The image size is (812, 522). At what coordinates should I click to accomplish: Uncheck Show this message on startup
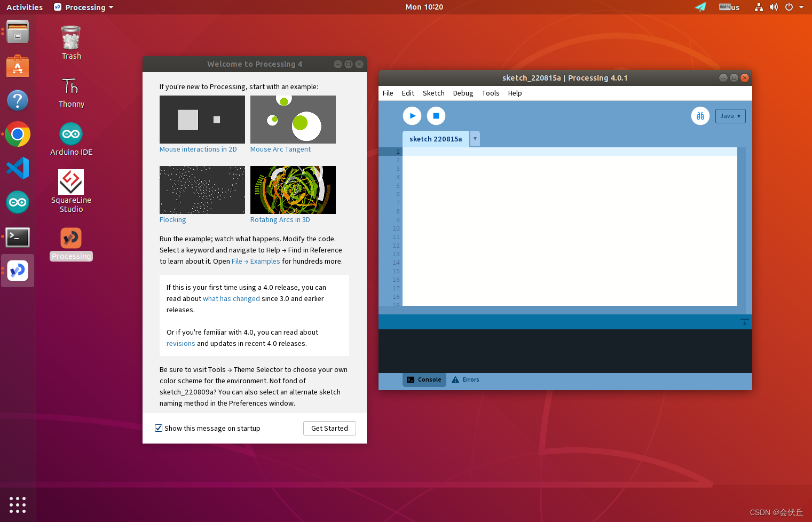click(159, 428)
